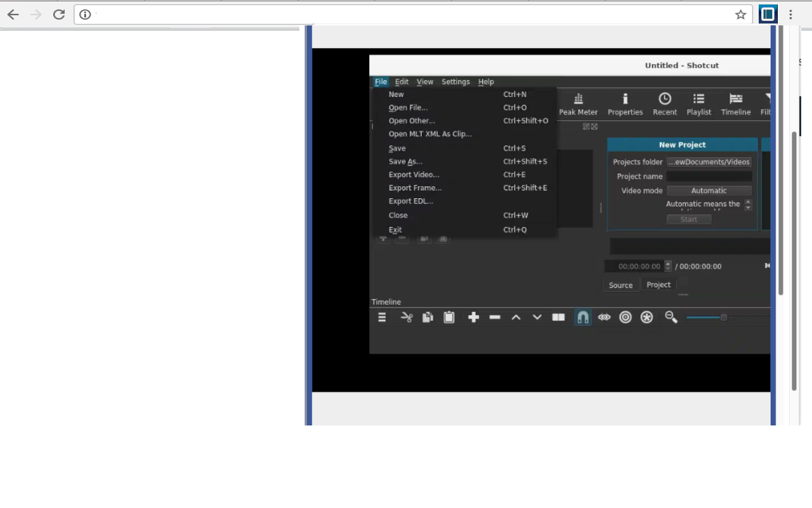Open the Playlist panel
812x508 pixels.
(x=698, y=105)
